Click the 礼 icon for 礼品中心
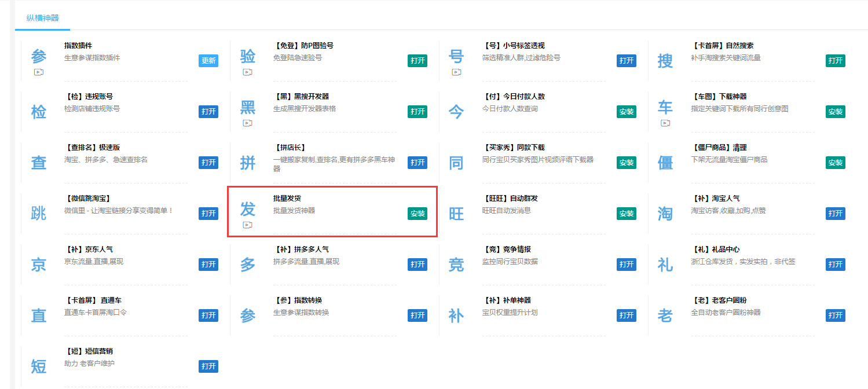Screen dimensions: 868x389 pos(665,265)
